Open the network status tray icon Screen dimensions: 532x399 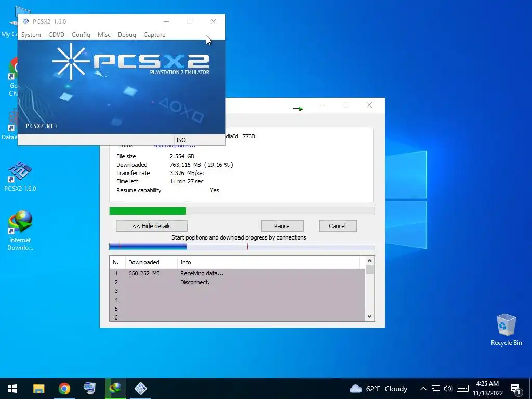pyautogui.click(x=436, y=389)
